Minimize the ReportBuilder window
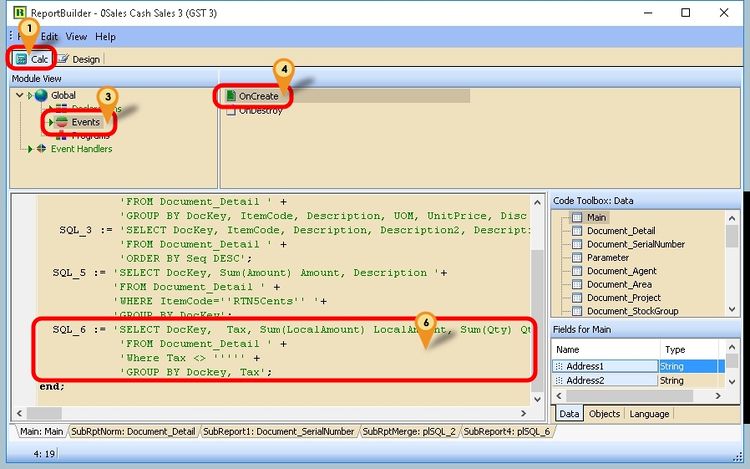 (648, 12)
